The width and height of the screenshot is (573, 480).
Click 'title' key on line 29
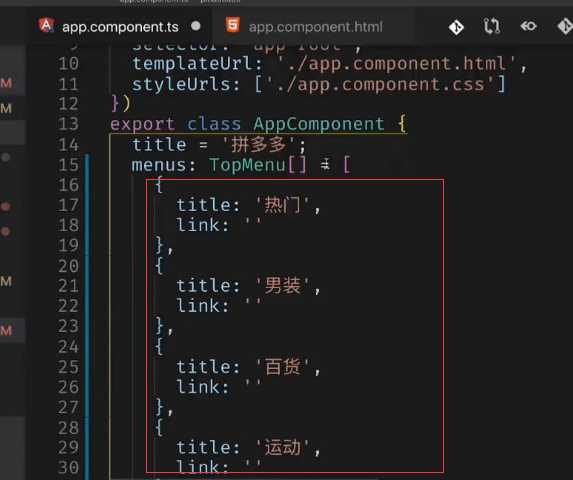click(x=203, y=447)
